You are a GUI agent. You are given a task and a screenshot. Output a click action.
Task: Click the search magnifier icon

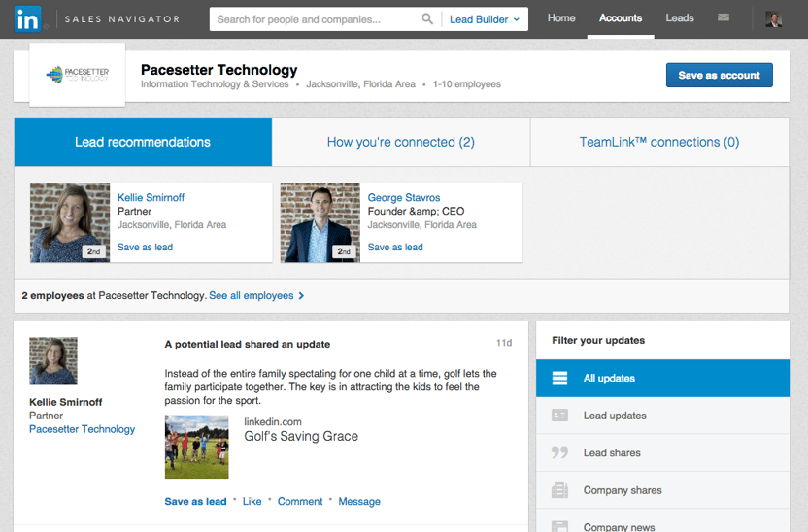click(427, 19)
